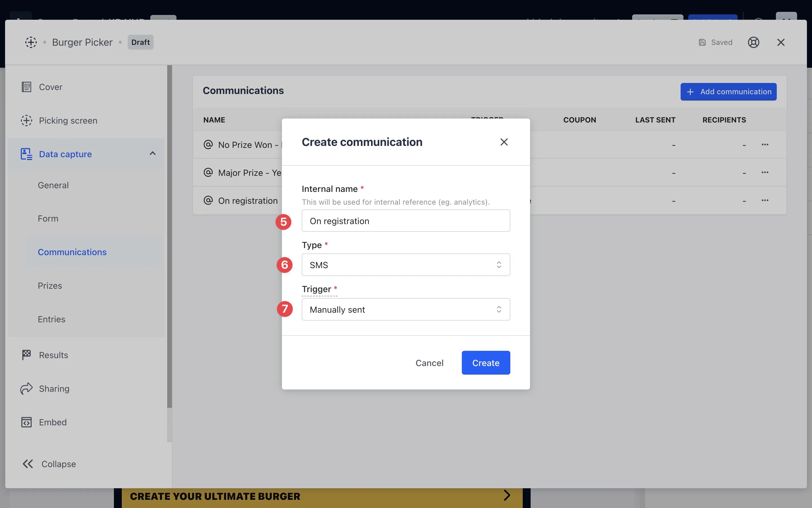This screenshot has height=508, width=812.
Task: Open On registration communication row
Action: click(x=489, y=201)
